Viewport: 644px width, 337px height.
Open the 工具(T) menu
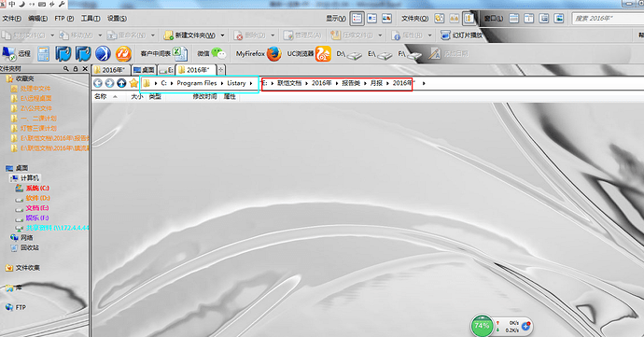tap(91, 18)
